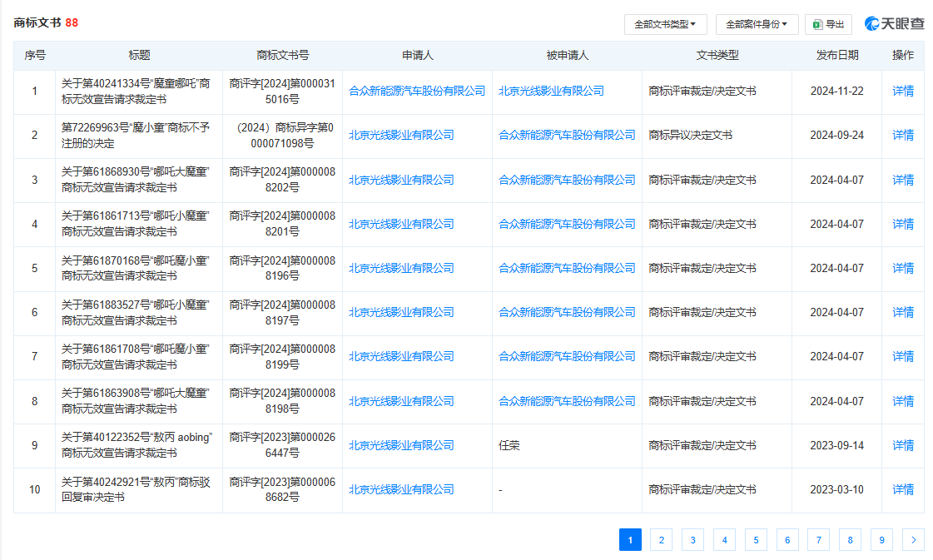933x560 pixels.
Task: Open 详情 for the last table row
Action: (x=902, y=489)
